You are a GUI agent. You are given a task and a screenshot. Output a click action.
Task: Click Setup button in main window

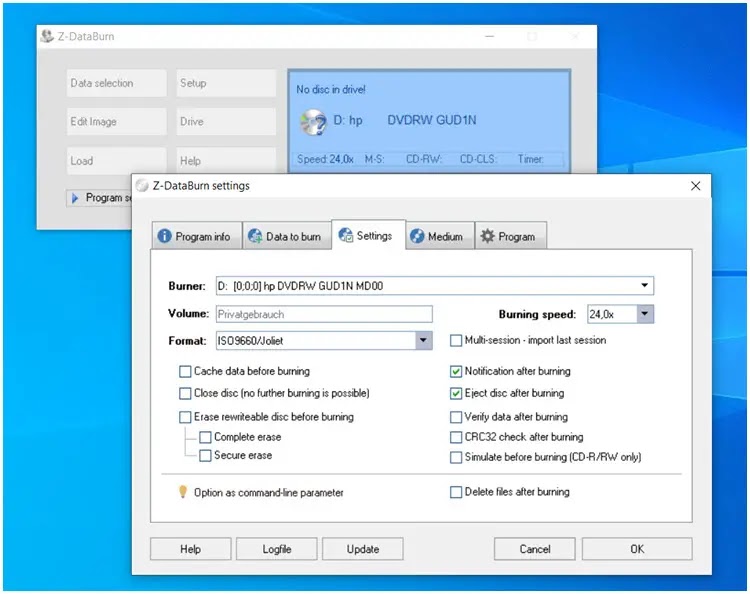(x=226, y=83)
